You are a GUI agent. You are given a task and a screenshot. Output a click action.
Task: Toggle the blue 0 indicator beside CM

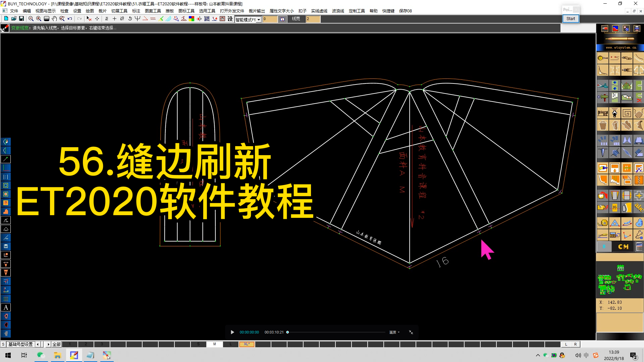coord(604,247)
